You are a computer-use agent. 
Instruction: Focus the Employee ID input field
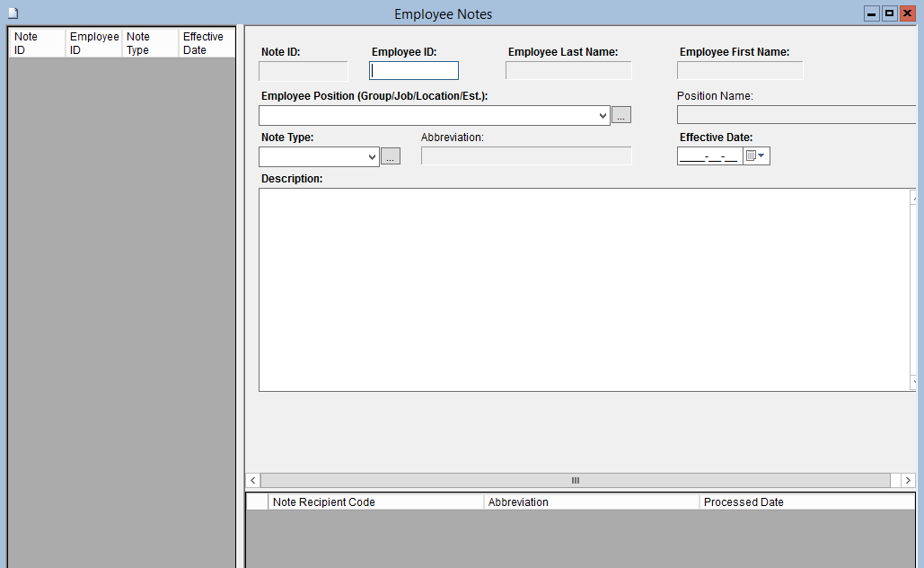414,71
